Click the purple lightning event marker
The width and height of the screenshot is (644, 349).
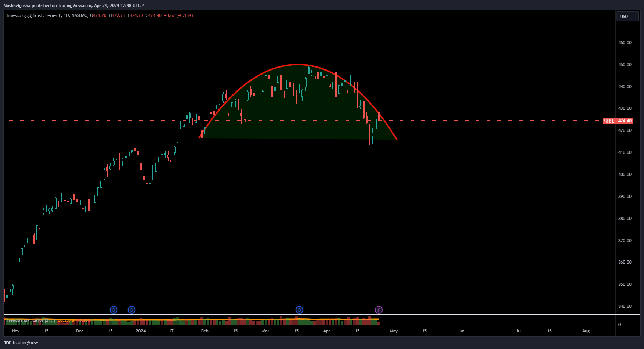click(x=379, y=310)
